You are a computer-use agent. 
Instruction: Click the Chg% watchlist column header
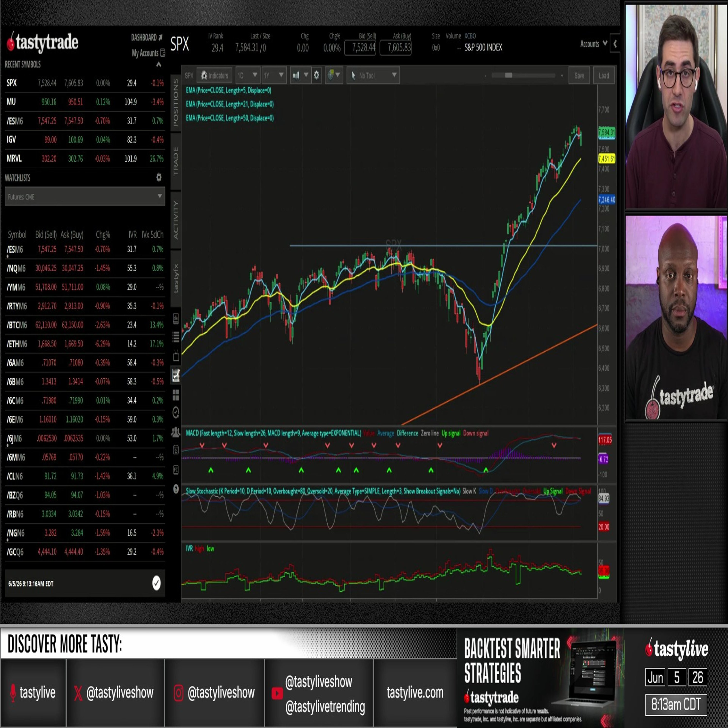pos(103,234)
